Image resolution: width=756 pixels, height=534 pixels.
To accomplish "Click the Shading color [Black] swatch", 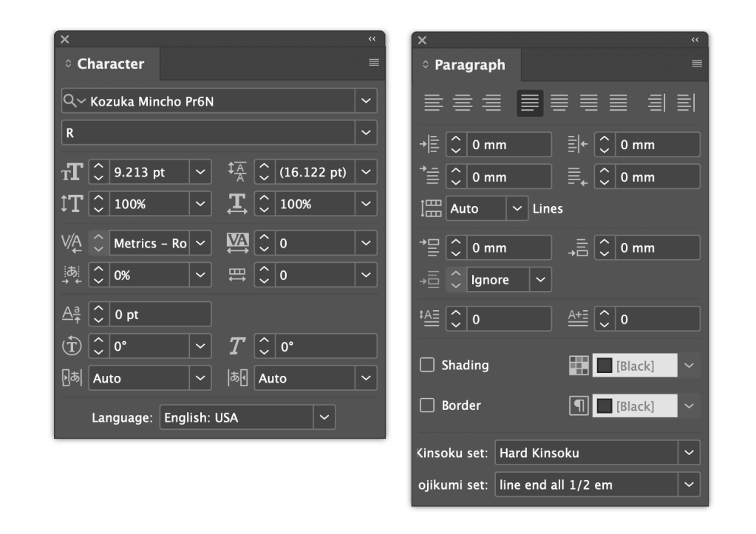I will tap(634, 366).
